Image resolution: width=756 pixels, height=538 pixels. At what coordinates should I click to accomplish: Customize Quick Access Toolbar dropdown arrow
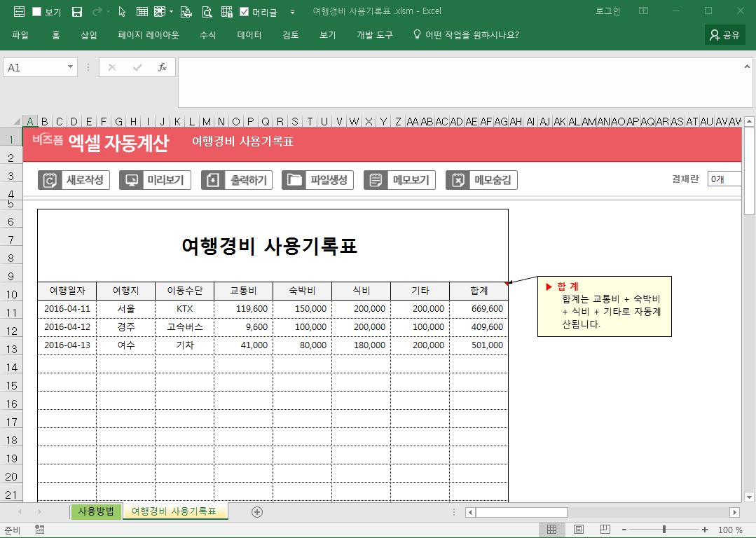click(x=292, y=12)
